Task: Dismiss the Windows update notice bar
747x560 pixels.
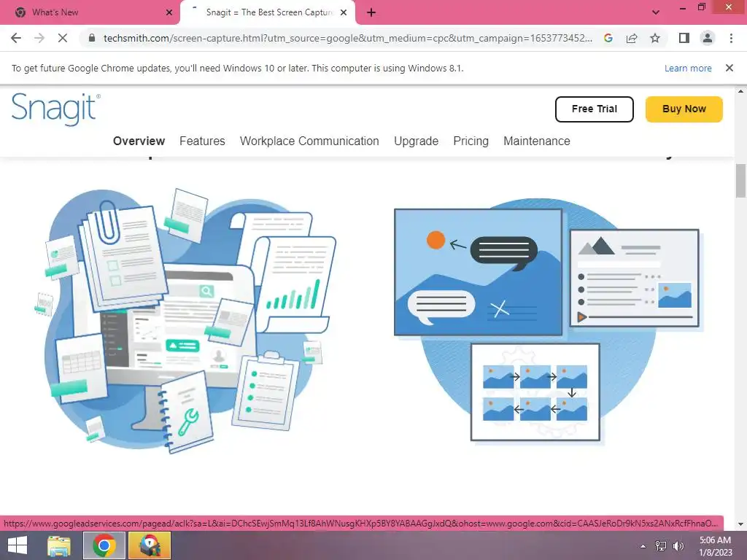Action: tap(729, 68)
